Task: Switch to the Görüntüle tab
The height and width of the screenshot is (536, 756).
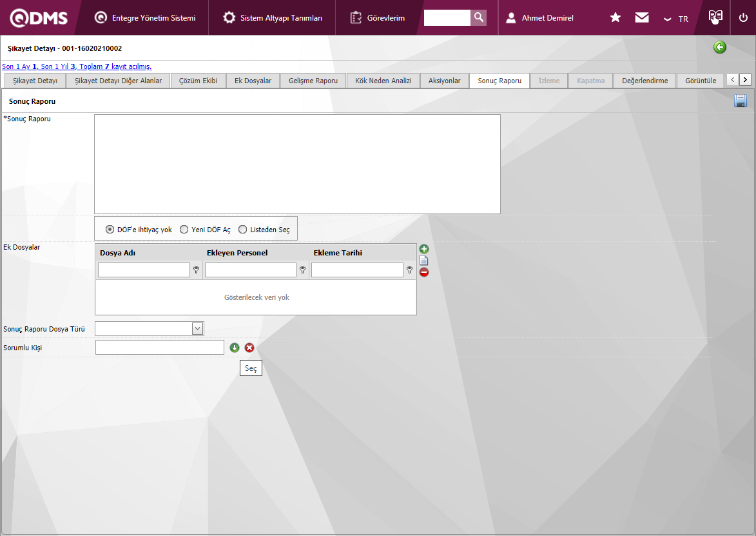Action: (x=701, y=81)
